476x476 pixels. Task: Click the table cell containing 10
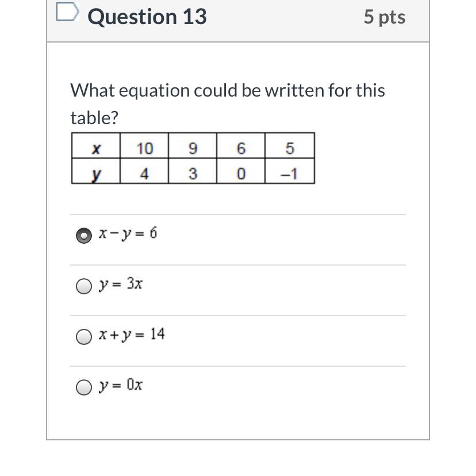144,149
